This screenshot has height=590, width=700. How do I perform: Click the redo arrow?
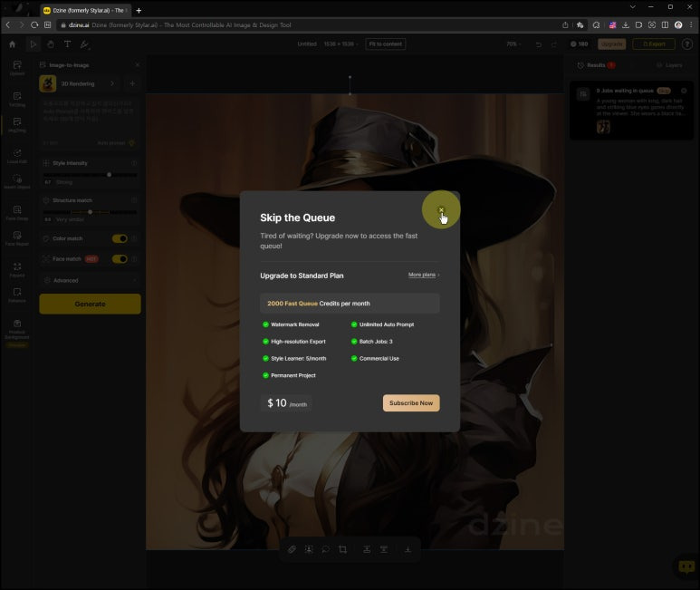(x=554, y=44)
